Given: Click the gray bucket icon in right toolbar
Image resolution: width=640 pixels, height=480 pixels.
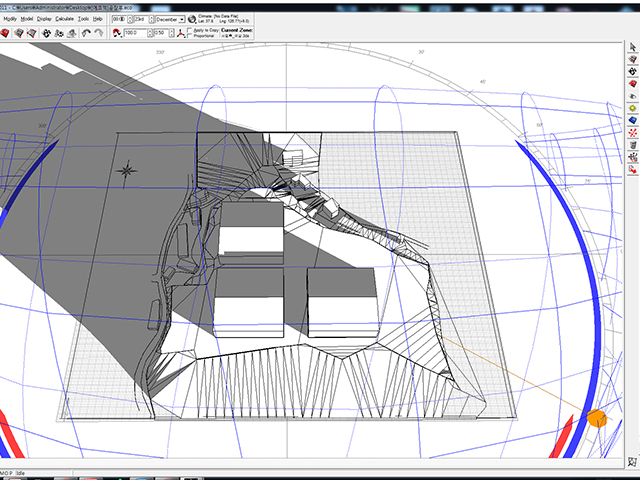Looking at the screenshot, I should click(x=633, y=145).
